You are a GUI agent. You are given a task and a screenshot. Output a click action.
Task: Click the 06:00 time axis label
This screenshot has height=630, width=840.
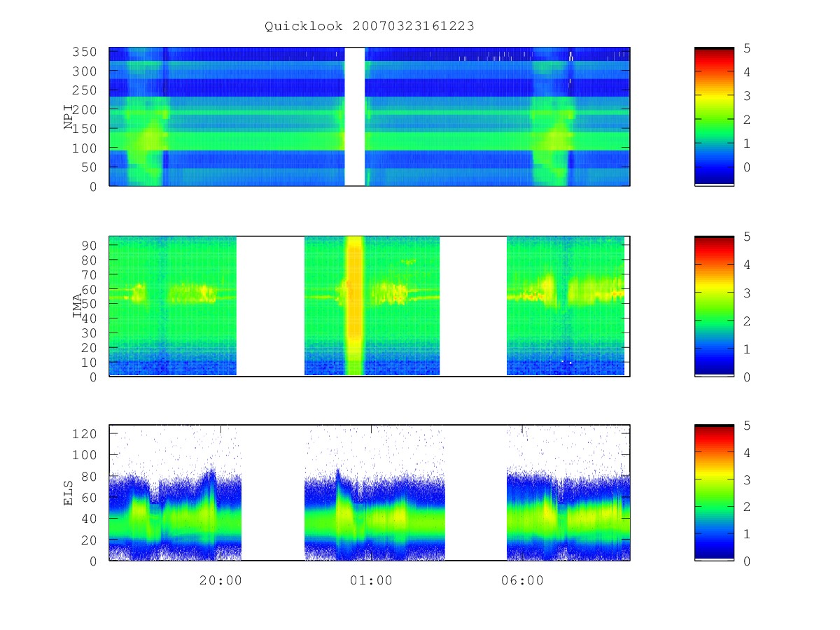coord(523,580)
